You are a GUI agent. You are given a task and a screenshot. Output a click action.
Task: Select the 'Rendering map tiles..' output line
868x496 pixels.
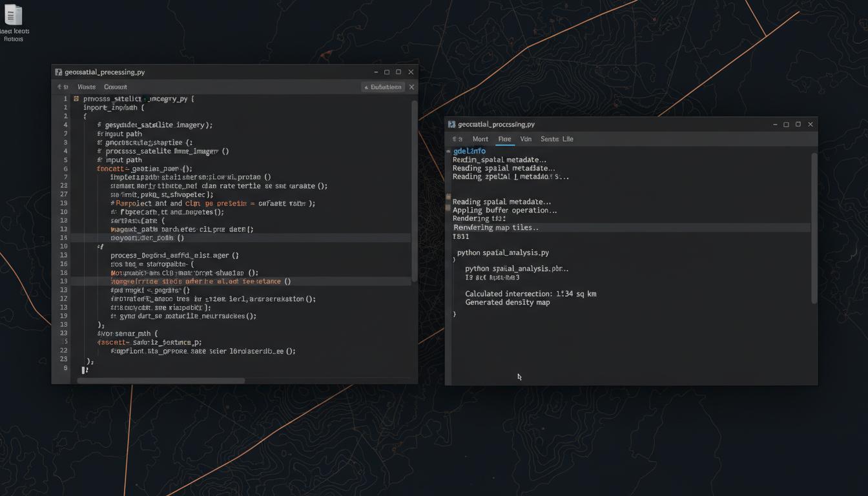496,227
